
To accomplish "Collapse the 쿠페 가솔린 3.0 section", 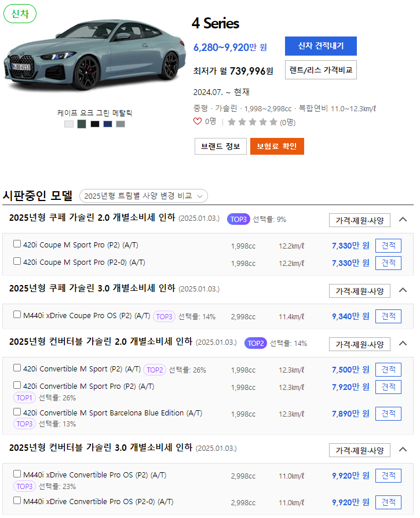I will (x=403, y=290).
